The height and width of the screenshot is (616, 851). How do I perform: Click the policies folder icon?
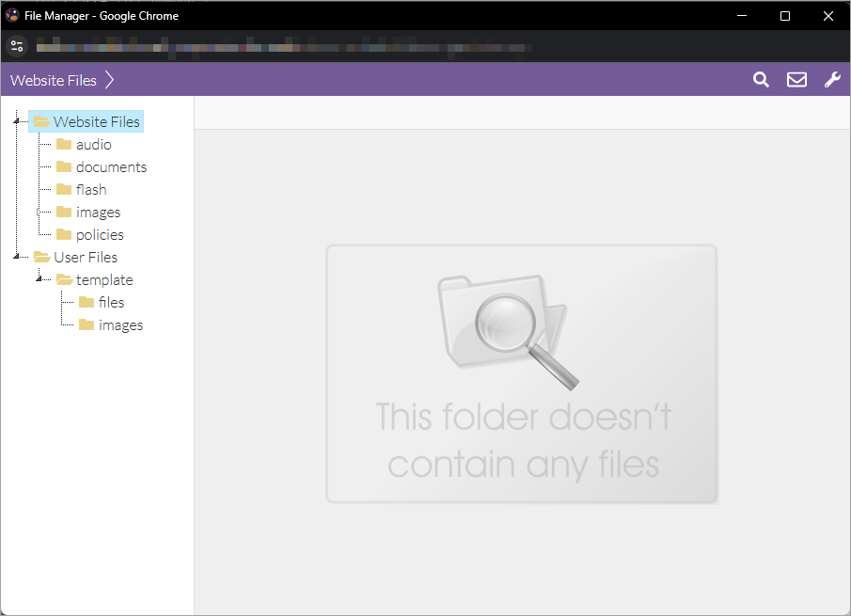[64, 234]
